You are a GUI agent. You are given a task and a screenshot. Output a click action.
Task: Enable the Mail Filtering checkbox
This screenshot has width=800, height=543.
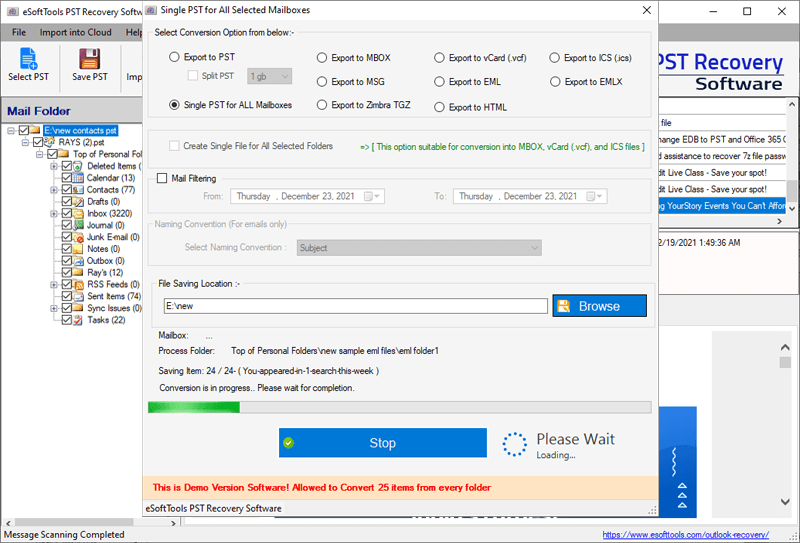(162, 178)
